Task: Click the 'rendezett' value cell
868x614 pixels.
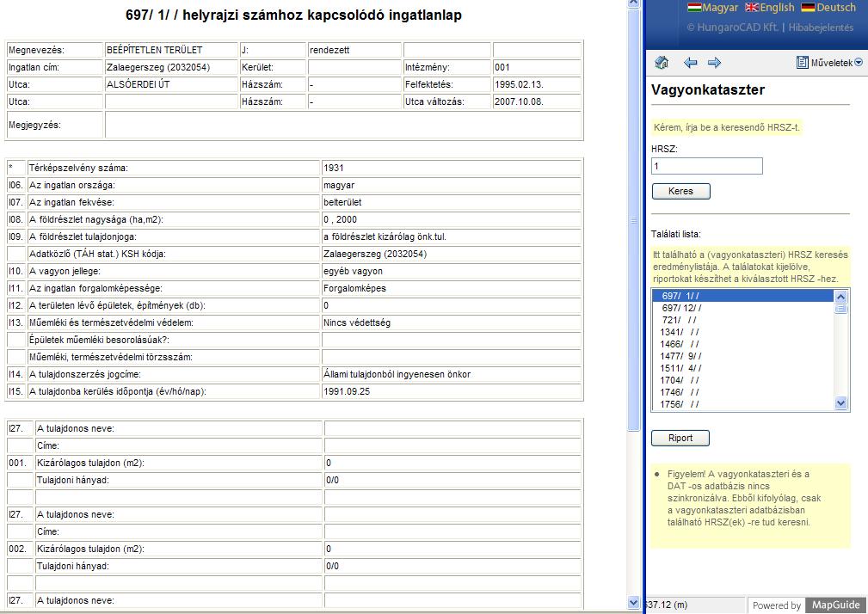Action: 354,50
